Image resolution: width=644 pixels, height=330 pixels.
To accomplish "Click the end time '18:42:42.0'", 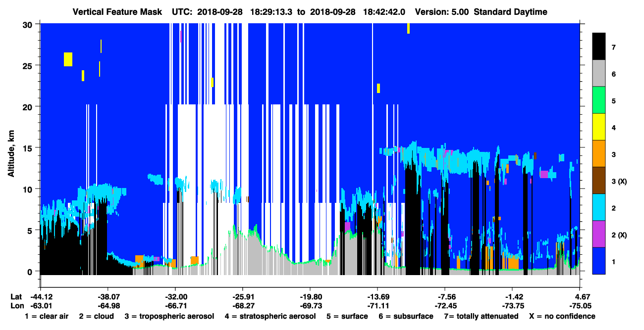I will coord(385,11).
